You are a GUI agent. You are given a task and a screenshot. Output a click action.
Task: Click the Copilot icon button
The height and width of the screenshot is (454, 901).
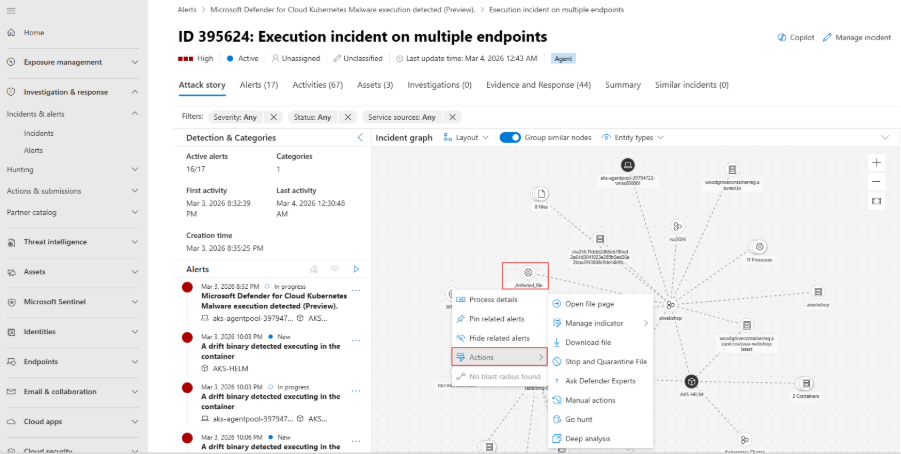pos(796,37)
